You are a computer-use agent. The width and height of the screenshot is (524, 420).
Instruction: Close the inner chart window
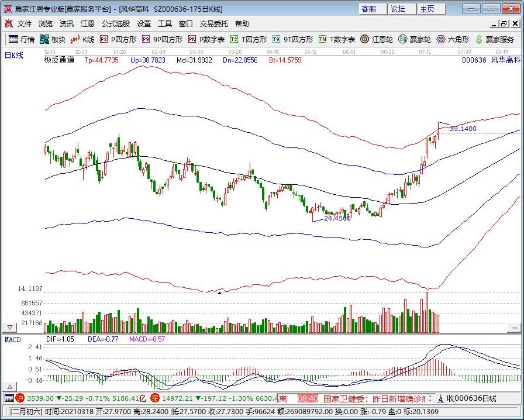(x=515, y=24)
